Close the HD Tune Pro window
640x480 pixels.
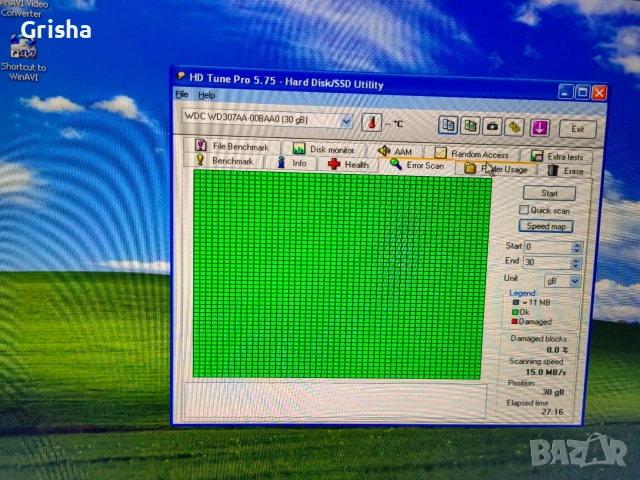tap(599, 93)
